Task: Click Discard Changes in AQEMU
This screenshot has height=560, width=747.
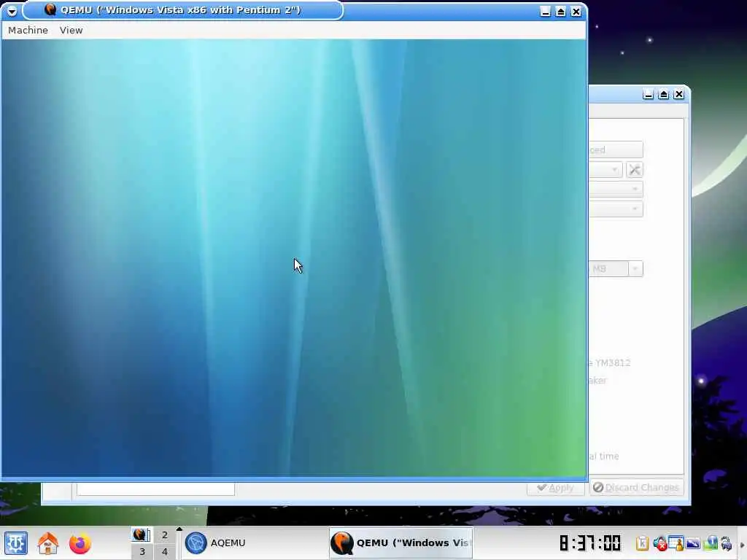Action: (x=636, y=488)
